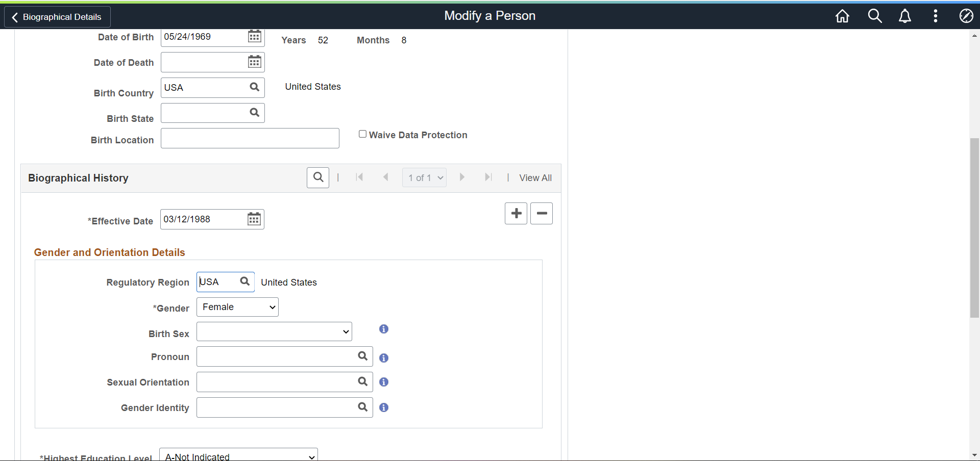Enable Waive Data Protection checkbox
This screenshot has height=461, width=980.
(362, 134)
